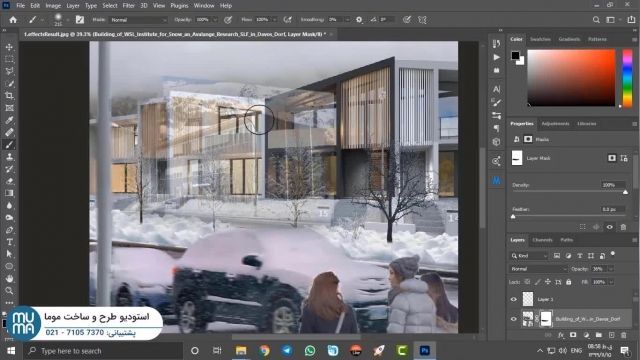Select the Gradient tool
This screenshot has height=360, width=640.
point(9,193)
